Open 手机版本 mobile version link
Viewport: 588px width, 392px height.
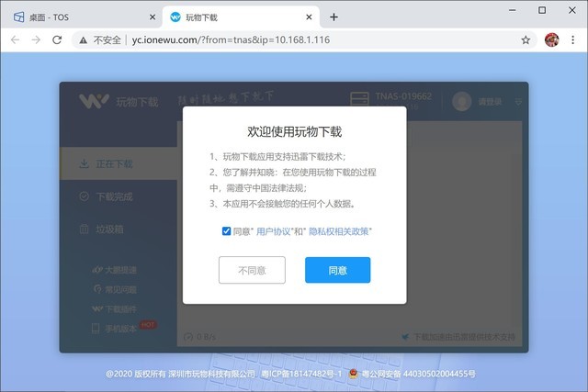114,329
